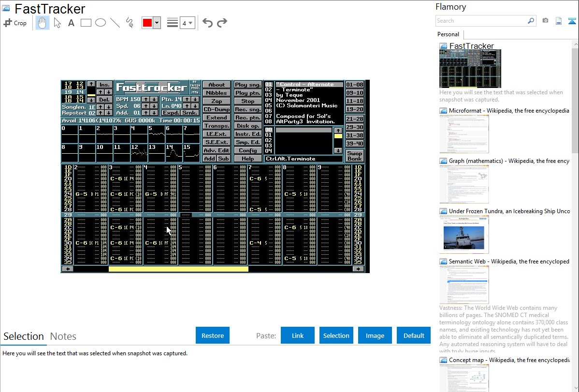Viewport: 579px width, 392px height.
Task: Open the Semantic Web snapshot thumbnail
Action: (x=464, y=284)
